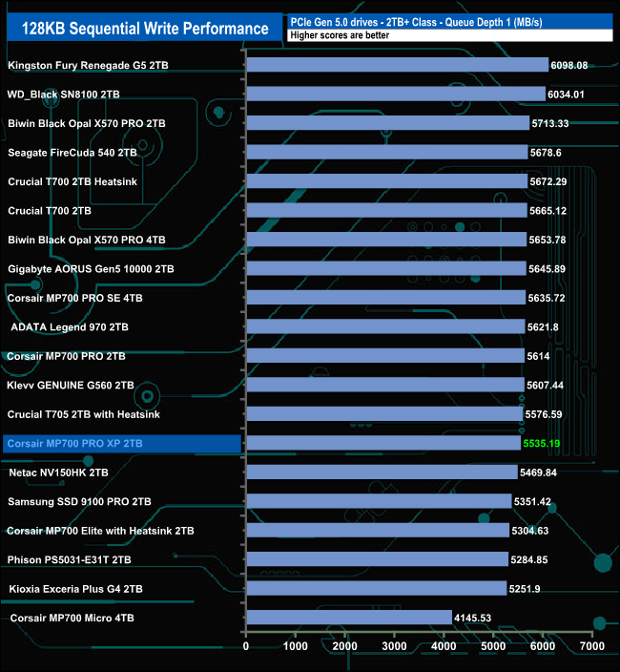Click the 'ADATA Legend 970 2TB' label
620x672 pixels.
click(x=70, y=327)
